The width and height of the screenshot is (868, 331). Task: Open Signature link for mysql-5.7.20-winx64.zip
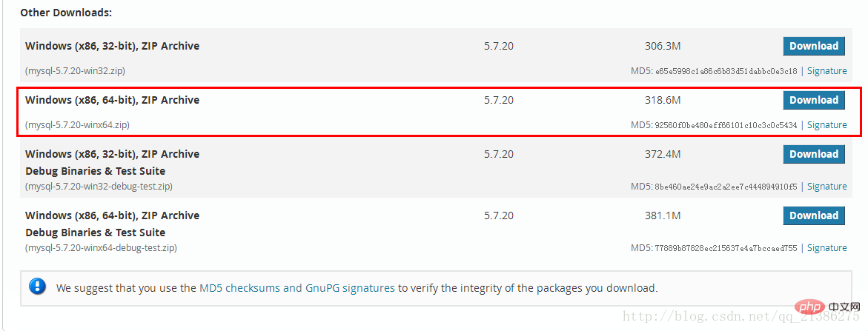[x=826, y=125]
